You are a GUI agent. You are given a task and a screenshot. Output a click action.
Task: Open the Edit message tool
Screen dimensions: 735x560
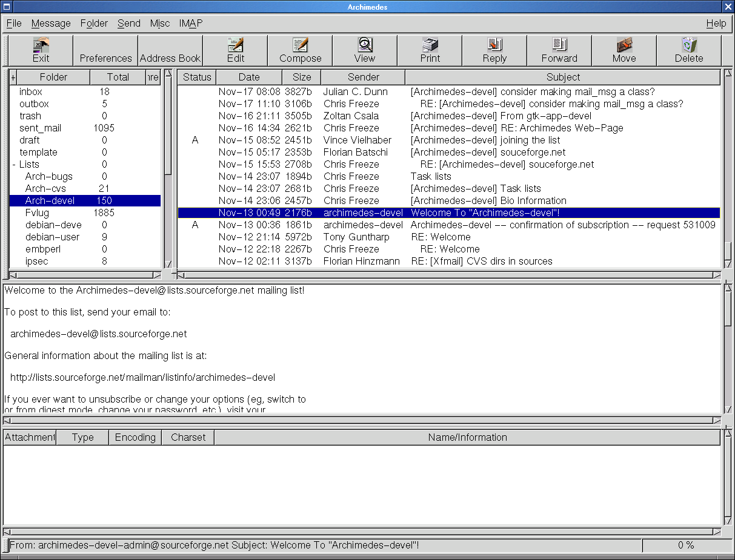(235, 50)
